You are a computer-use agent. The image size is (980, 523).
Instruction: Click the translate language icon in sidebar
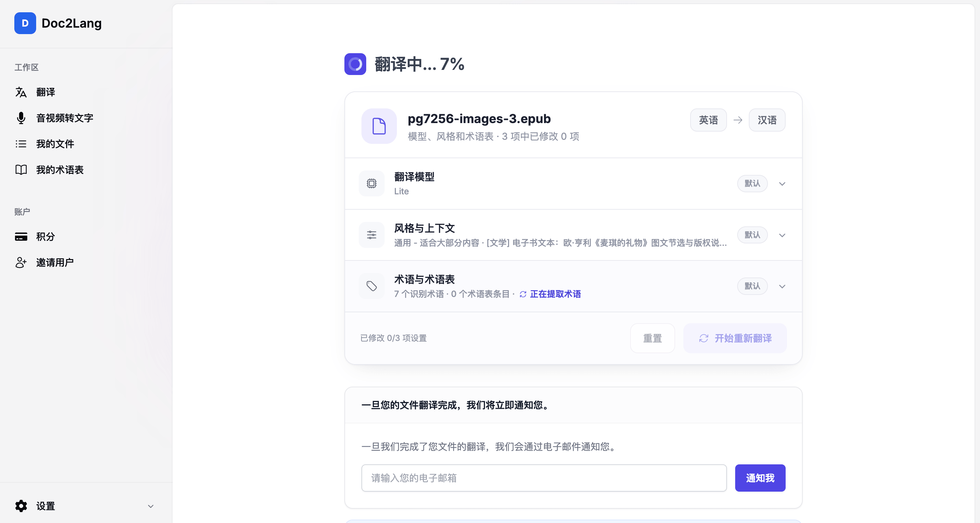pyautogui.click(x=21, y=92)
